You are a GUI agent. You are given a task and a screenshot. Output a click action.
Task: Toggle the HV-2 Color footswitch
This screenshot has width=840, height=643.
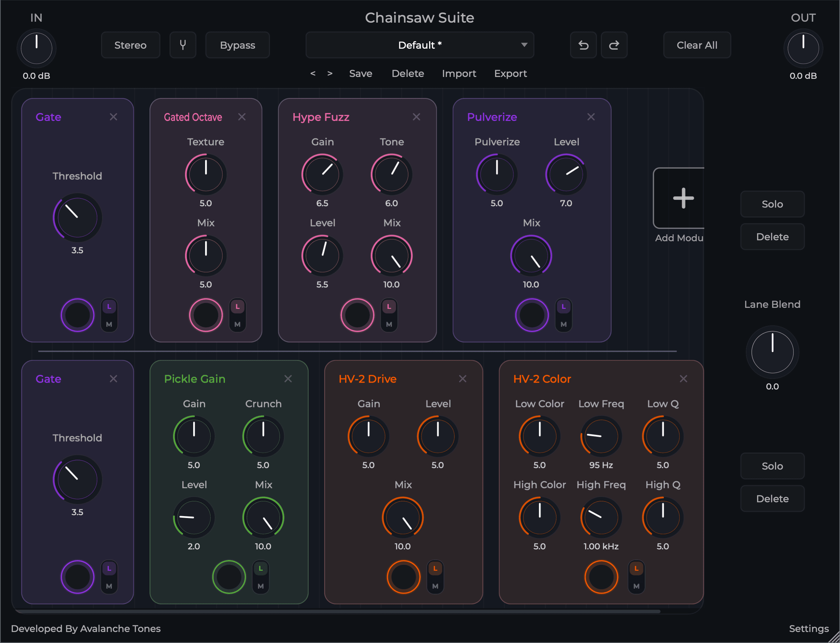[601, 577]
